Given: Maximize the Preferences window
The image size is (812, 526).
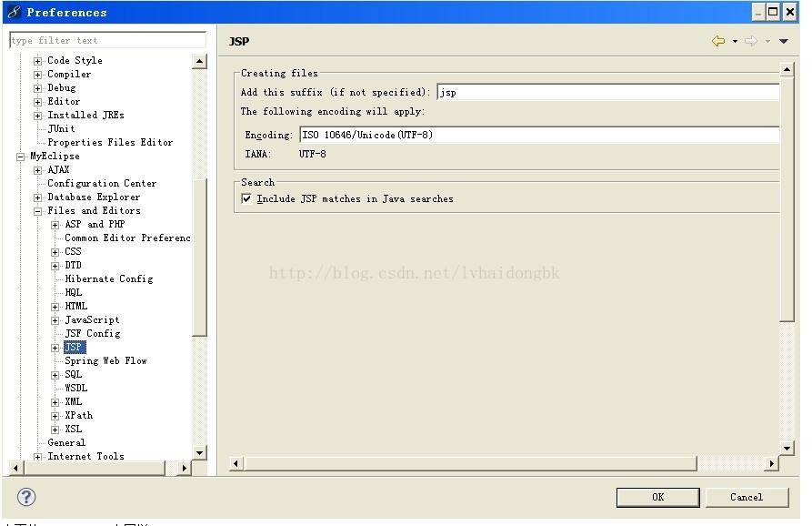Looking at the screenshot, I should tap(773, 12).
